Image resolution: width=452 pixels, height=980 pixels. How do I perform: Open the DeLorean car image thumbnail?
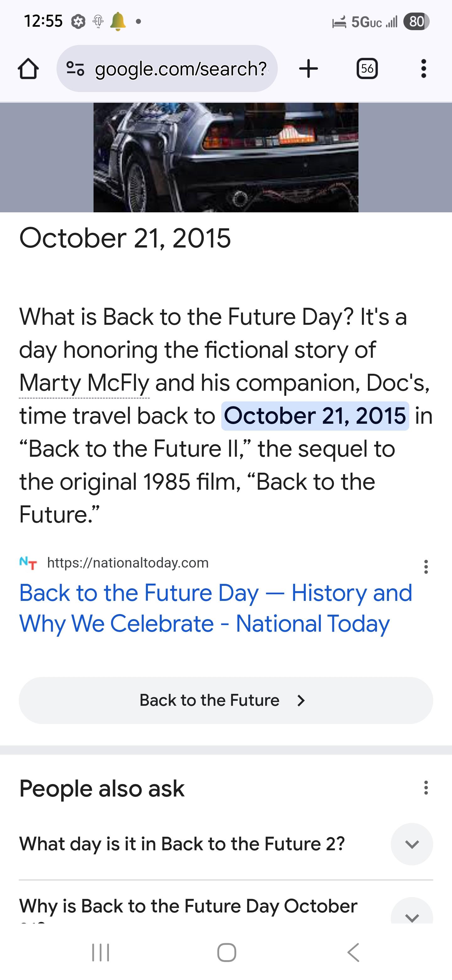[x=226, y=157]
